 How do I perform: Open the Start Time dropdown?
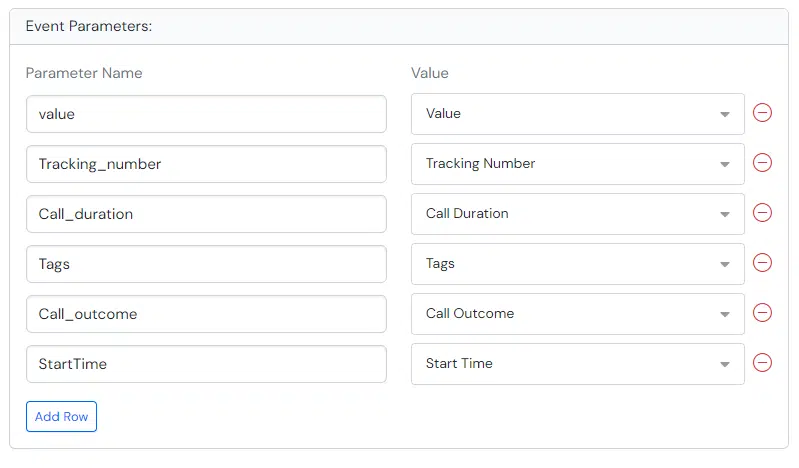pyautogui.click(x=577, y=363)
